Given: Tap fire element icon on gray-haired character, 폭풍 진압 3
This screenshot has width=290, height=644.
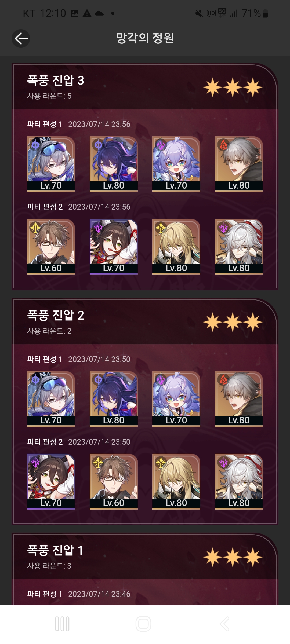Looking at the screenshot, I should tap(223, 145).
